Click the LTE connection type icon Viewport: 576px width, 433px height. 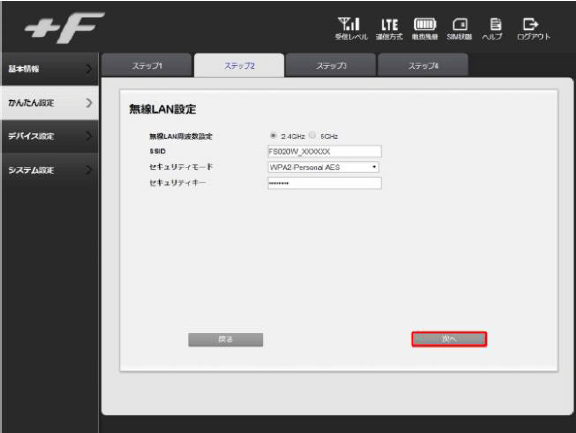[x=389, y=25]
